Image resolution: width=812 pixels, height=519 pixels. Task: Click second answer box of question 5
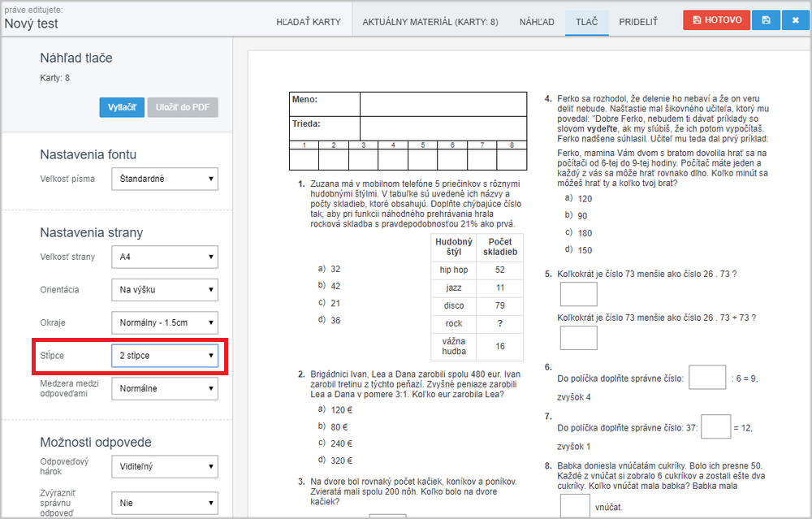point(578,338)
